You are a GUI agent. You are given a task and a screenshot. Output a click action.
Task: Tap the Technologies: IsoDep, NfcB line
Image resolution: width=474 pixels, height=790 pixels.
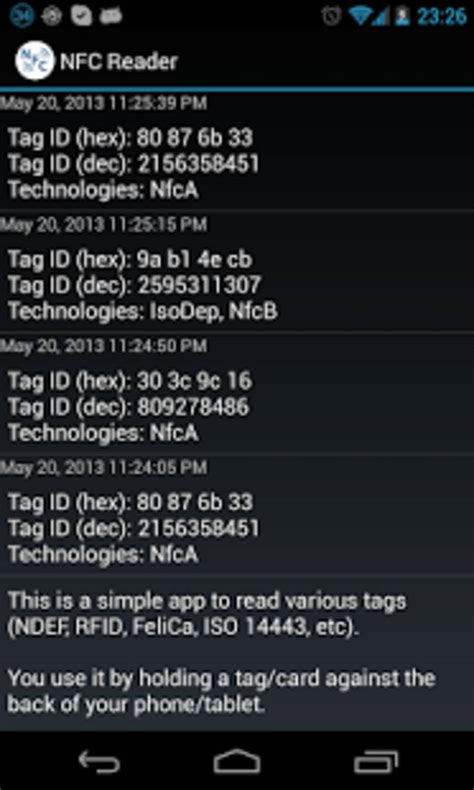(143, 312)
